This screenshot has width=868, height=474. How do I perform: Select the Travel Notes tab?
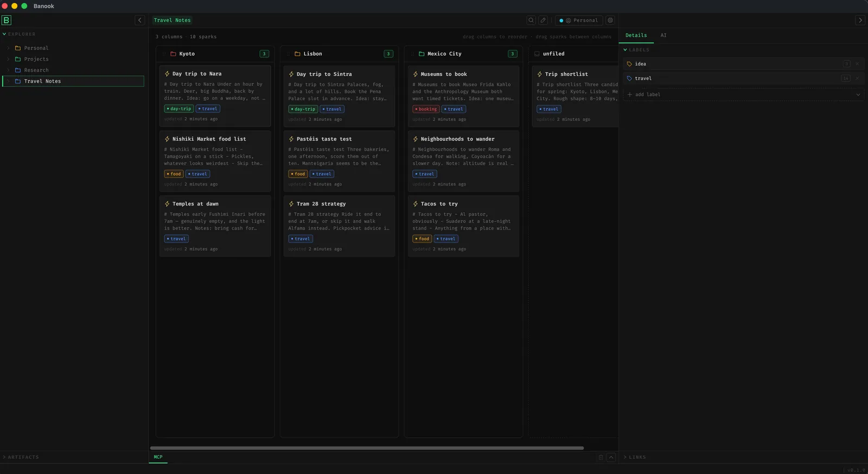173,20
